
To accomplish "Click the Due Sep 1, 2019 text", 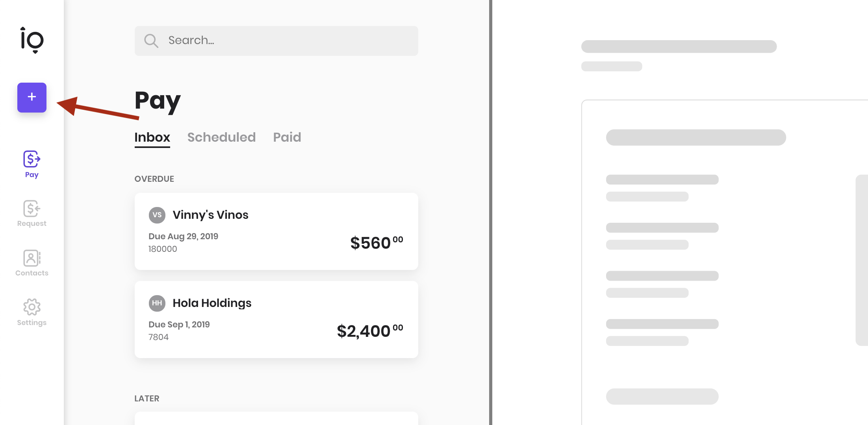I will click(x=179, y=324).
